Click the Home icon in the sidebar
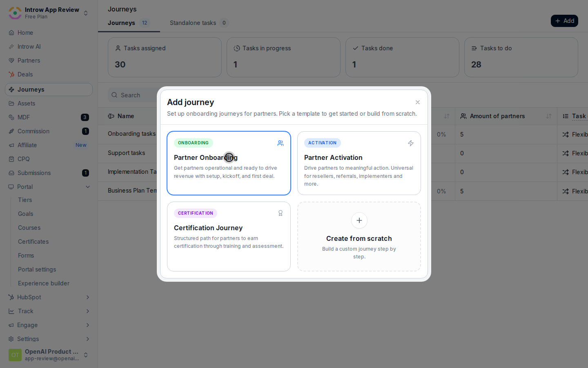Image resolution: width=588 pixels, height=368 pixels. pyautogui.click(x=11, y=33)
